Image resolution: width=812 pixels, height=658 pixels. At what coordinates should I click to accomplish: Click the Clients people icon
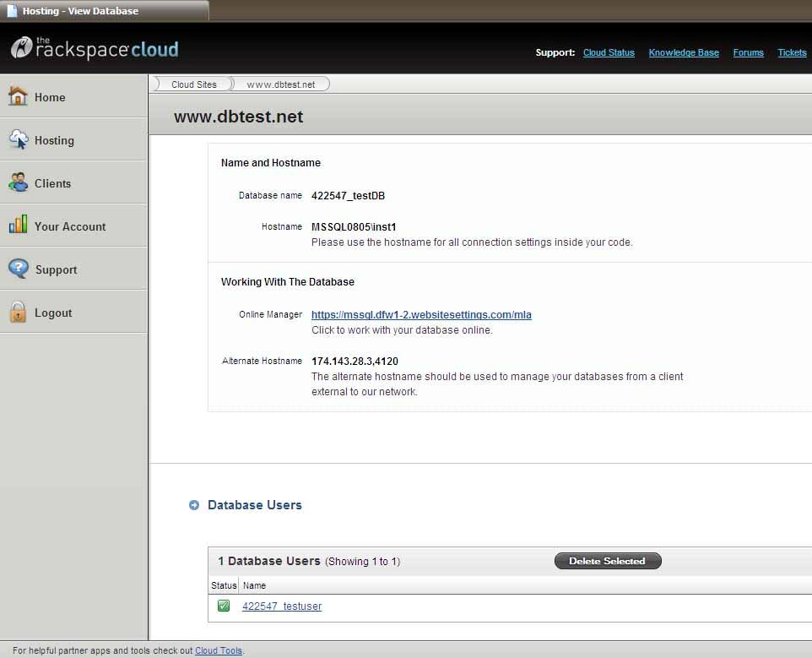pos(19,183)
